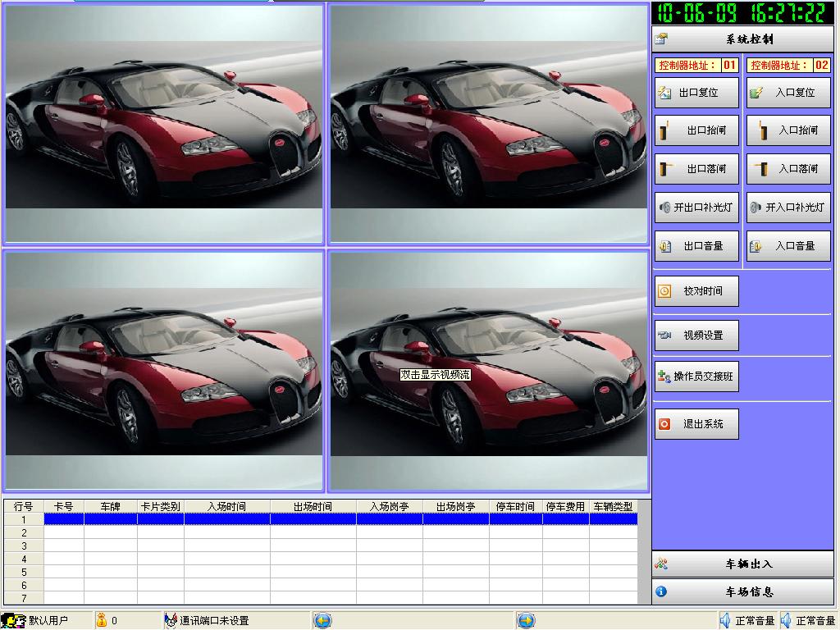This screenshot has width=840, height=630.
Task: Click the top-right video pane
Action: (x=489, y=124)
